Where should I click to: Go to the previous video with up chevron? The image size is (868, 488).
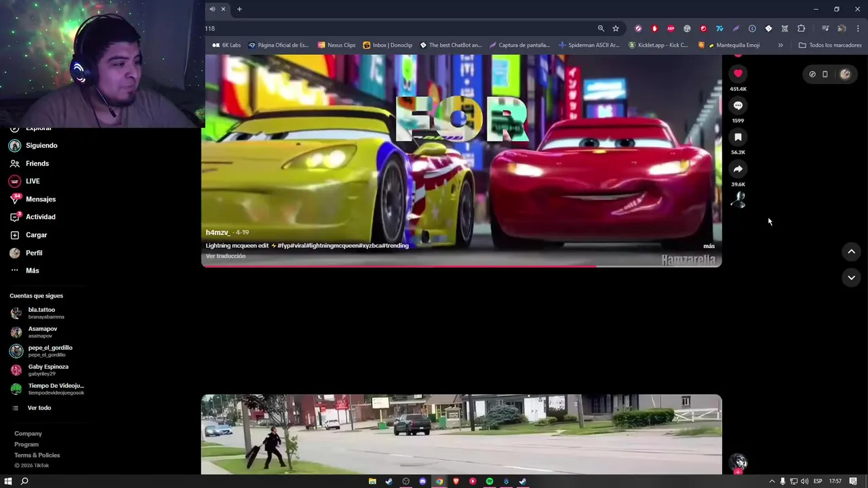pyautogui.click(x=851, y=251)
